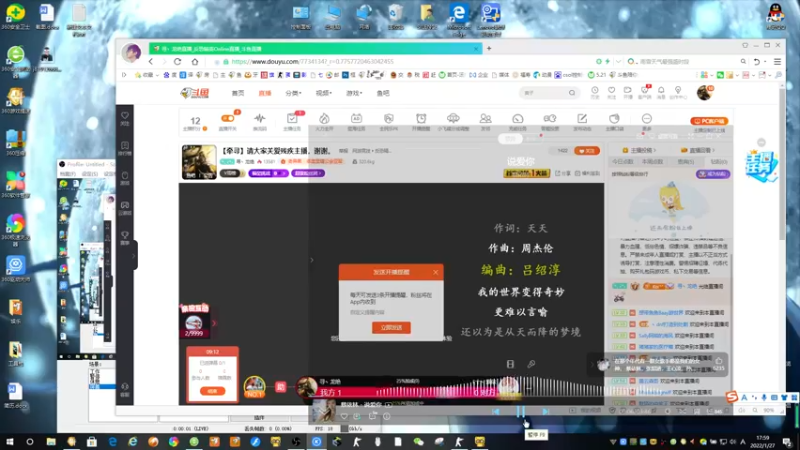The width and height of the screenshot is (800, 450).
Task: Click the page vertical scrollbar
Action: tap(782, 163)
